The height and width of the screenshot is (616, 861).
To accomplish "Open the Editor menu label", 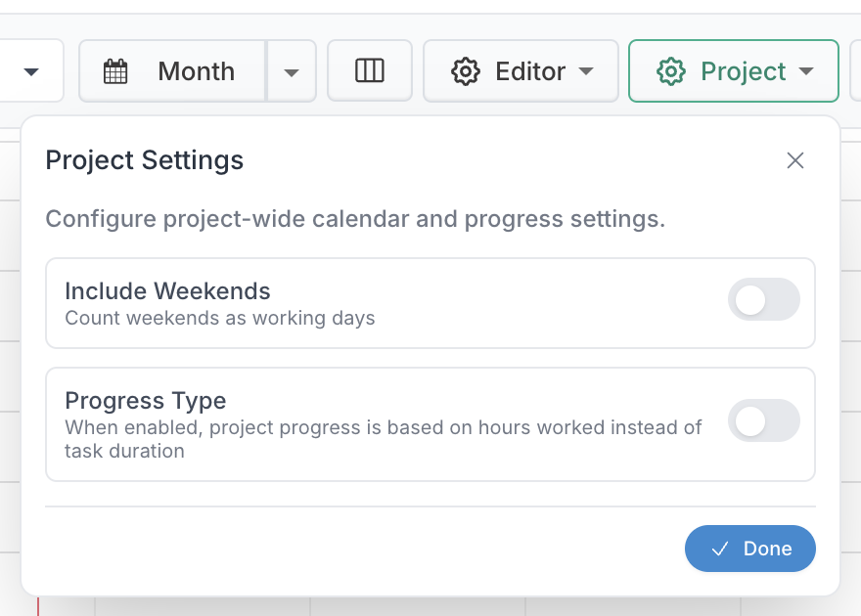I will coord(530,71).
